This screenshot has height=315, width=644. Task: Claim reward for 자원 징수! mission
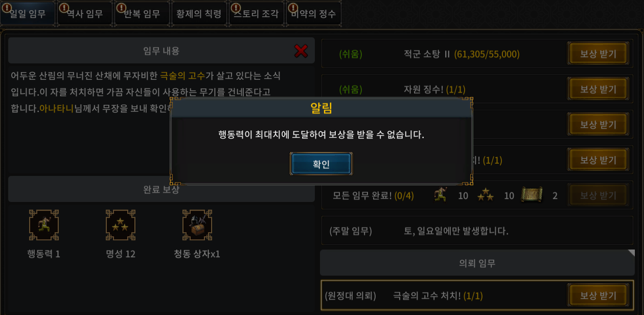pos(598,89)
